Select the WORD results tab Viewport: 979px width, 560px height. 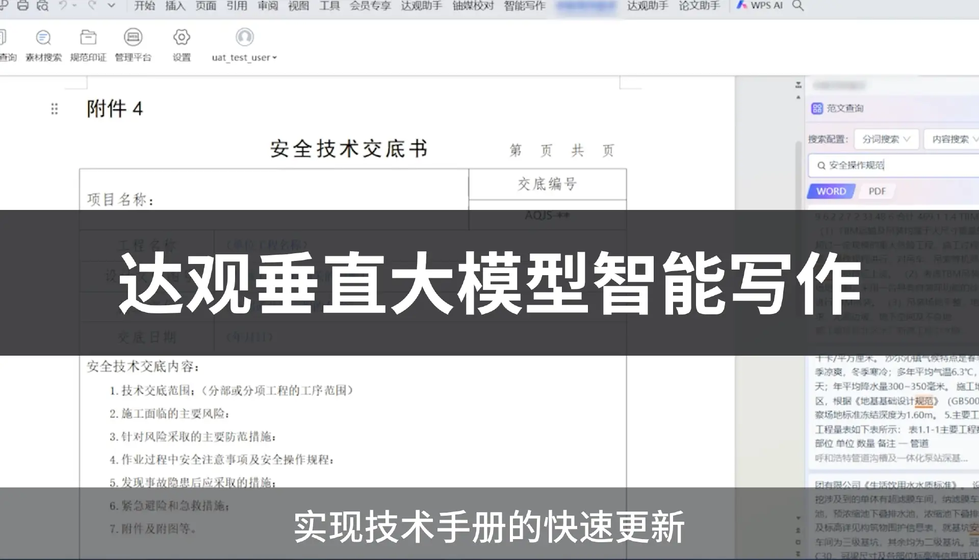831,191
